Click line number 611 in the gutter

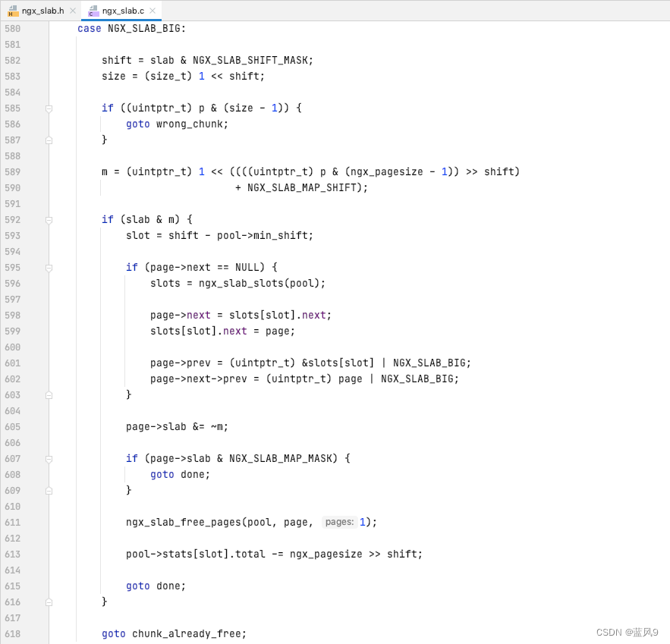pos(12,522)
